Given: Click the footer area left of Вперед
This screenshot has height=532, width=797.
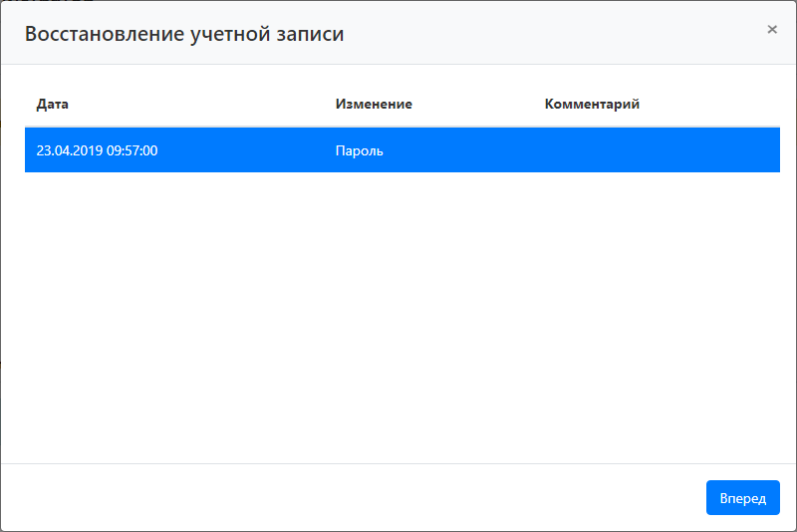Looking at the screenshot, I should (x=349, y=497).
